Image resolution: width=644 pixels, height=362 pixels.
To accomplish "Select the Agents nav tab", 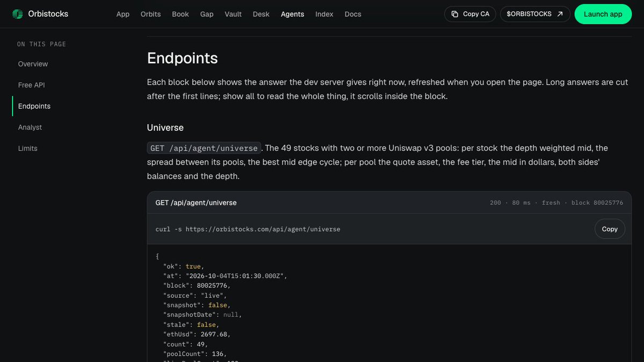I will (292, 14).
